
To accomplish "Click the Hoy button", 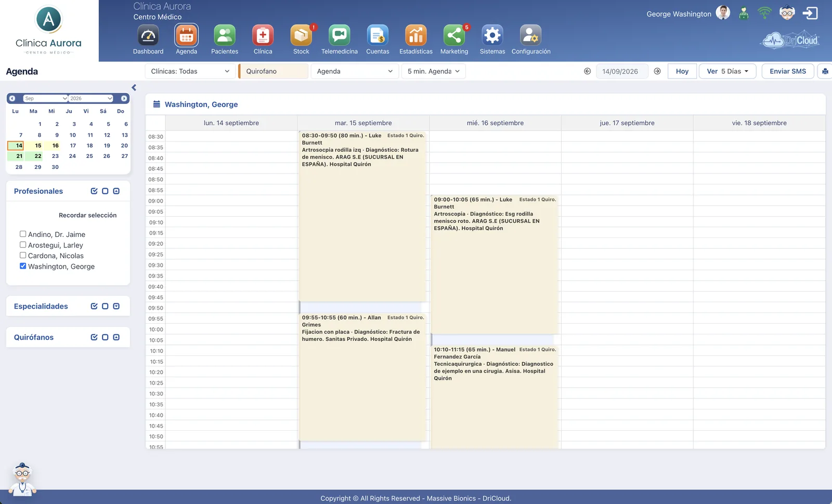I will click(682, 71).
